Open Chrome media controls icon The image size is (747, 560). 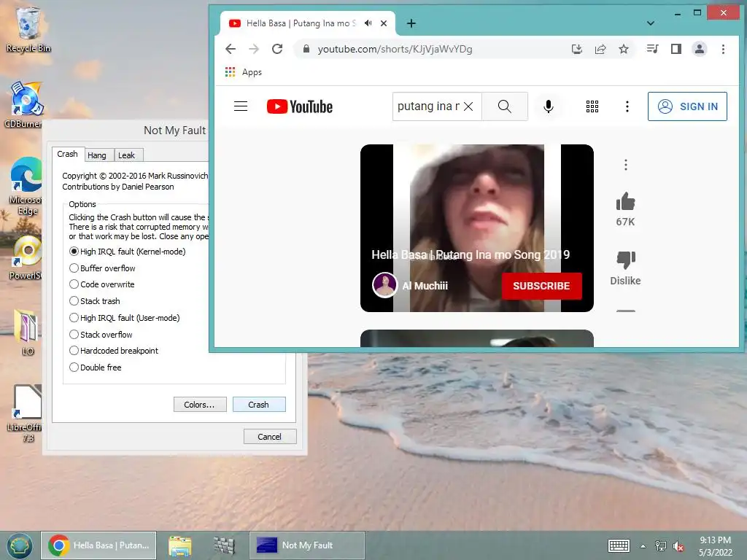point(653,49)
